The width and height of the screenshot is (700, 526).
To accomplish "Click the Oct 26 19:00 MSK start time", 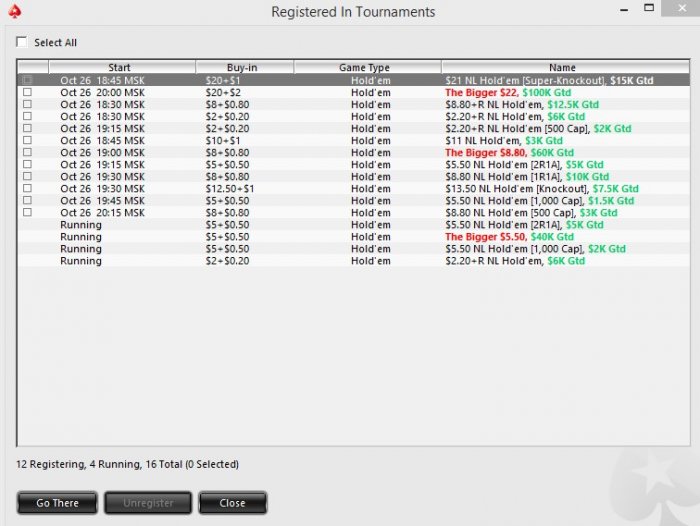I will 102,152.
